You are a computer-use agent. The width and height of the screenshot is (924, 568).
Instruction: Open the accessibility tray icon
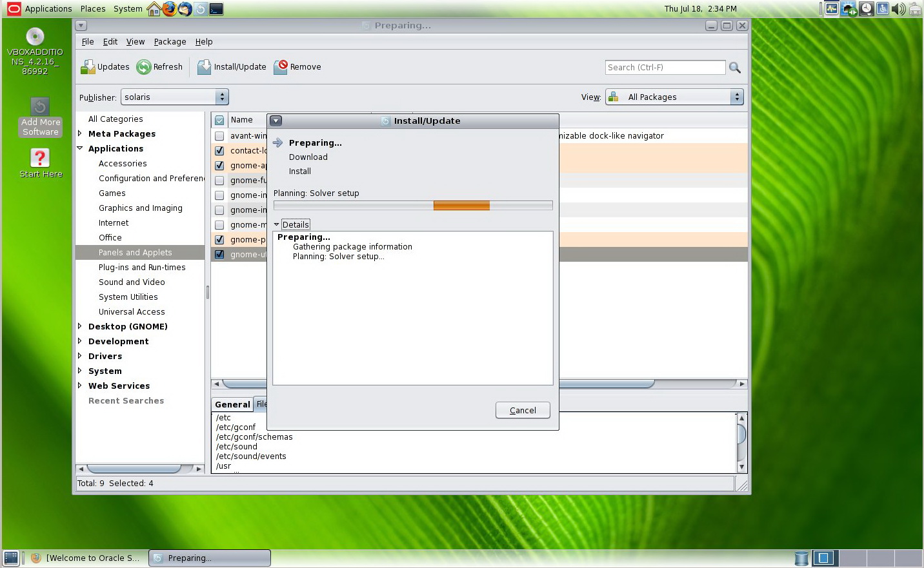[882, 9]
